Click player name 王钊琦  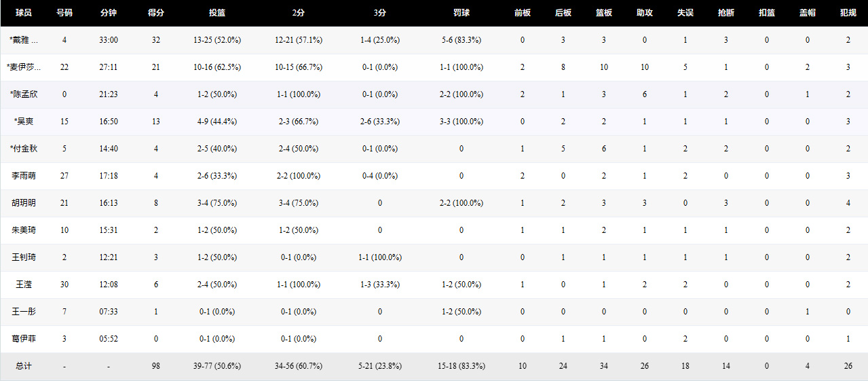click(24, 257)
